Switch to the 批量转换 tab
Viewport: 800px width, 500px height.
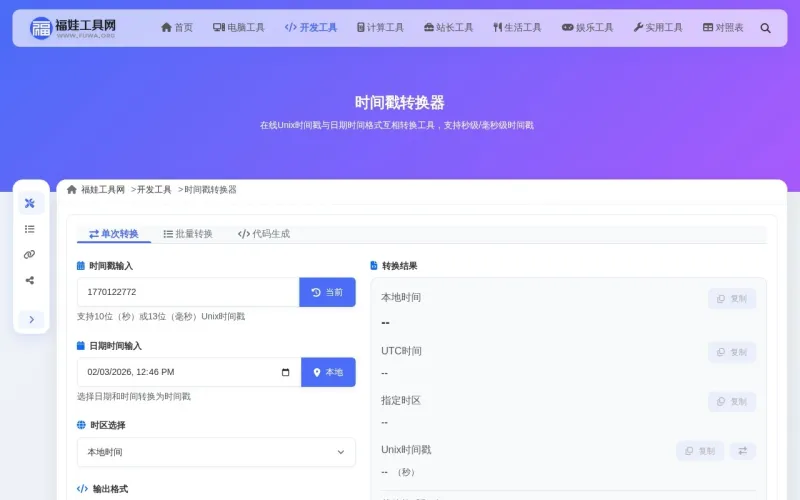tap(188, 234)
